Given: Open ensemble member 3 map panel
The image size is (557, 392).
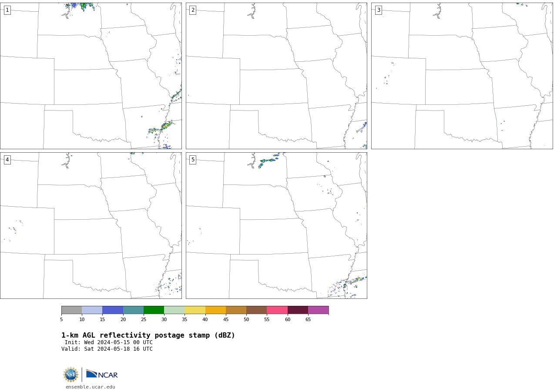Looking at the screenshot, I should 462,76.
